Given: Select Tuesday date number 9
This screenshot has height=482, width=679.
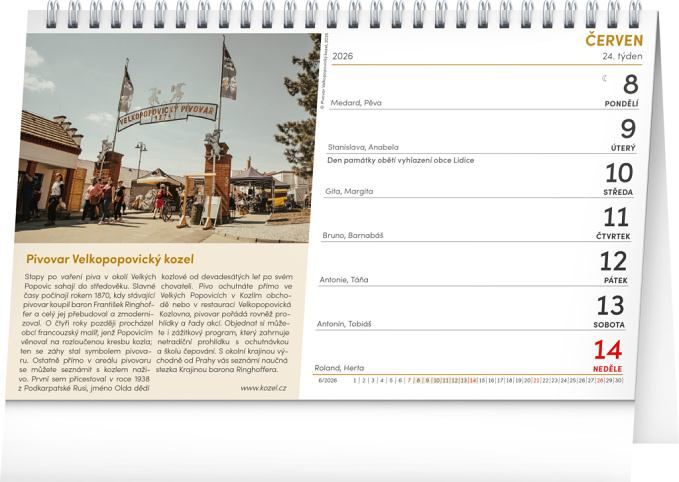Looking at the screenshot, I should pos(628,129).
